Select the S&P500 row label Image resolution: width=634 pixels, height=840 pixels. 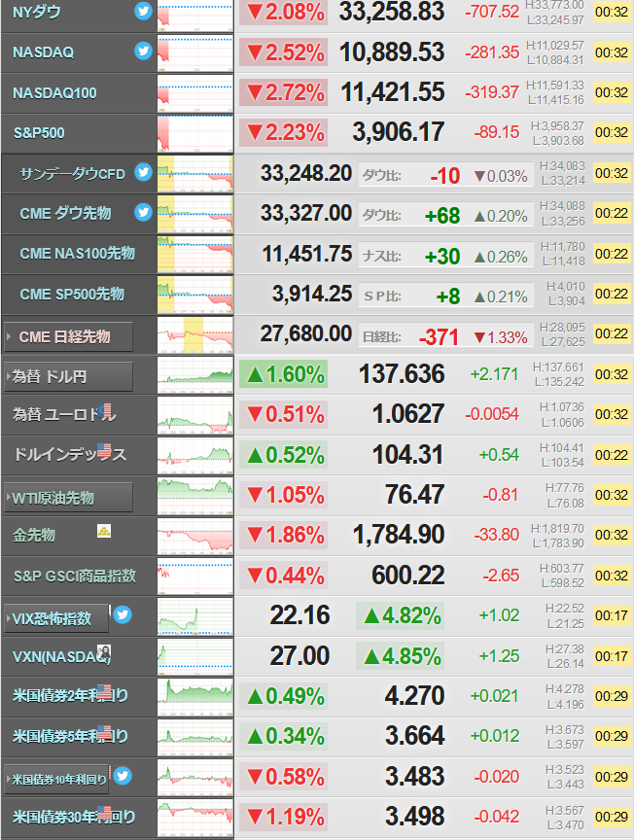39,133
